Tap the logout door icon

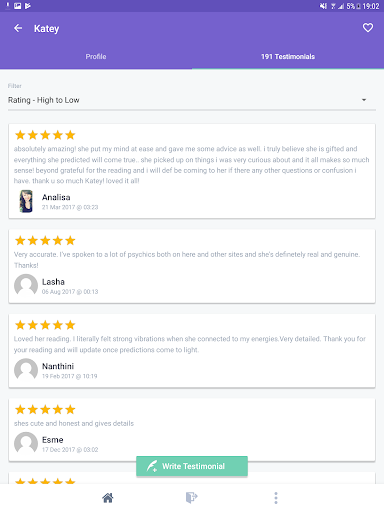coord(191,498)
